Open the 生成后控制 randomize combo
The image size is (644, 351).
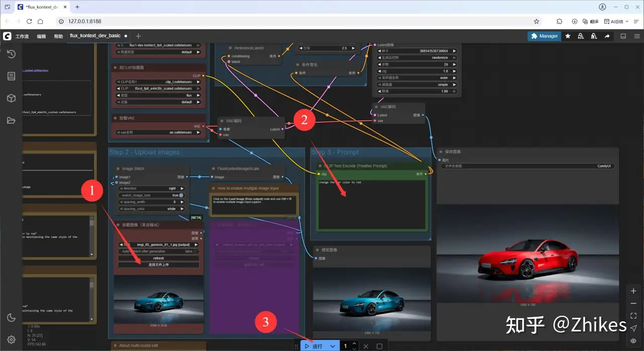[x=417, y=58]
